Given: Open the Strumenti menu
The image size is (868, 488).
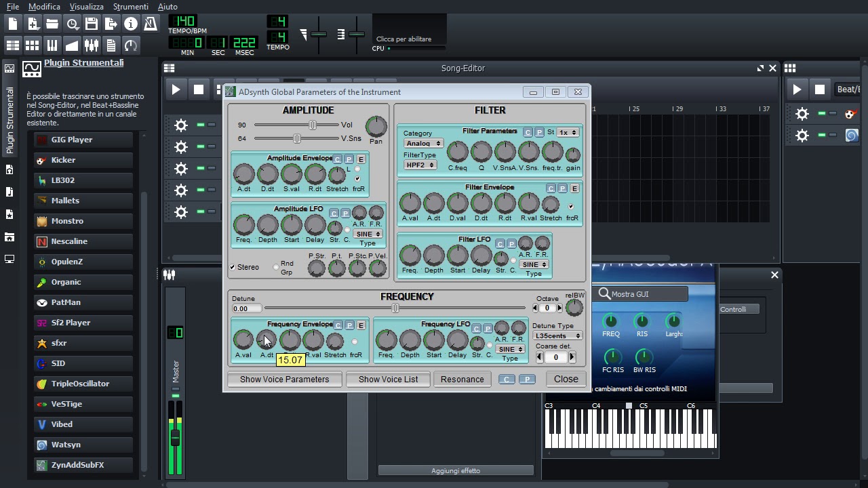Looking at the screenshot, I should 130,6.
